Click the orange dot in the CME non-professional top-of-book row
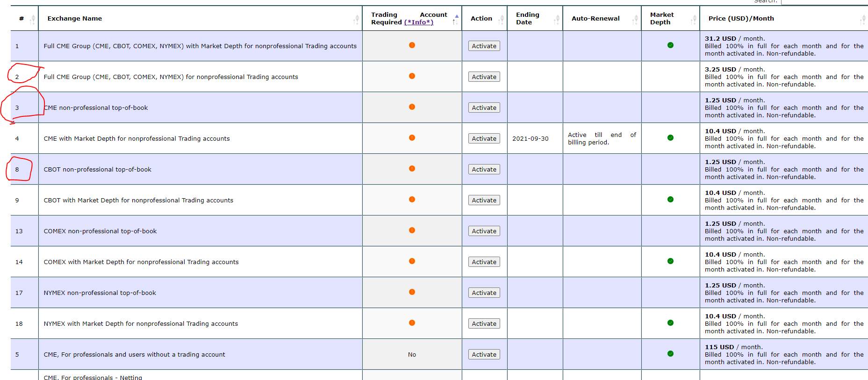Viewport: 868px width, 380px height. pyautogui.click(x=412, y=107)
